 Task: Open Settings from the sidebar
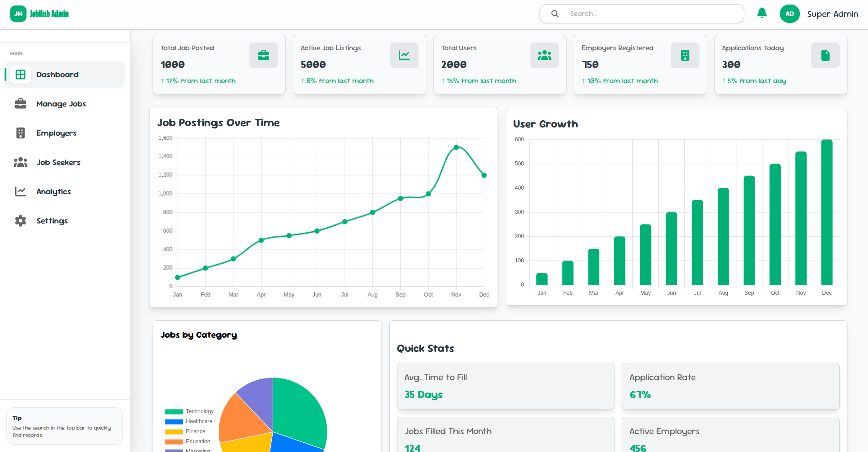[x=52, y=221]
